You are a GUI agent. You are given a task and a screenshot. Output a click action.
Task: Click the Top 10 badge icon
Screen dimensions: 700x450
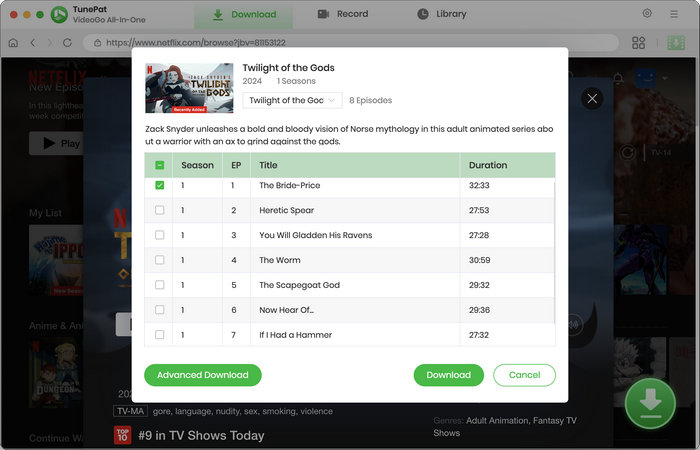coord(122,435)
